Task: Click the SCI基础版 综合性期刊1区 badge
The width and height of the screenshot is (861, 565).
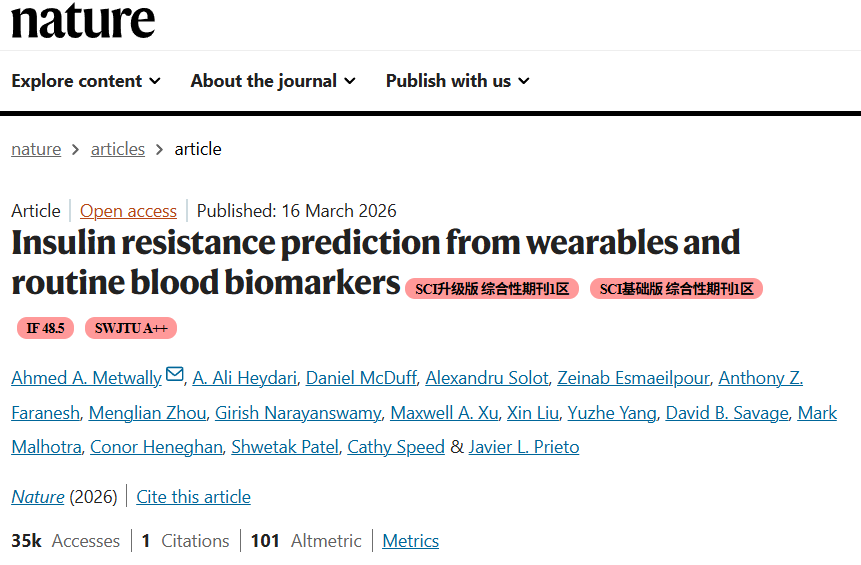Action: (x=676, y=289)
